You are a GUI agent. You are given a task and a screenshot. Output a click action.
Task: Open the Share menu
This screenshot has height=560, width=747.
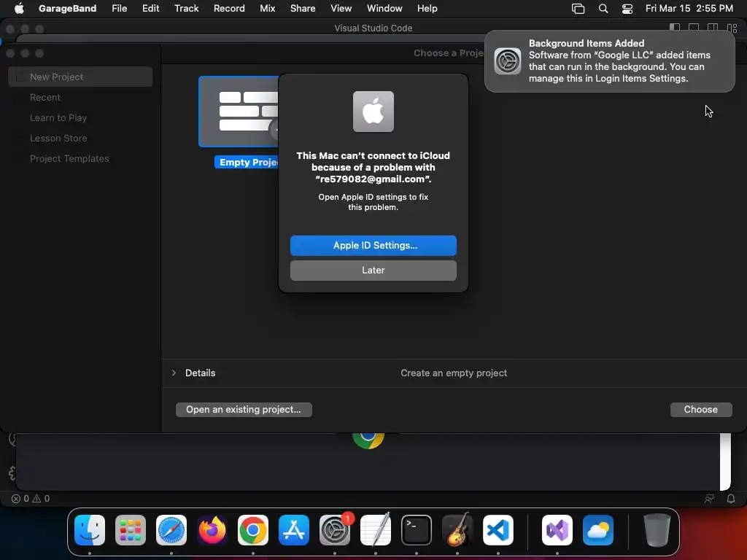(303, 8)
